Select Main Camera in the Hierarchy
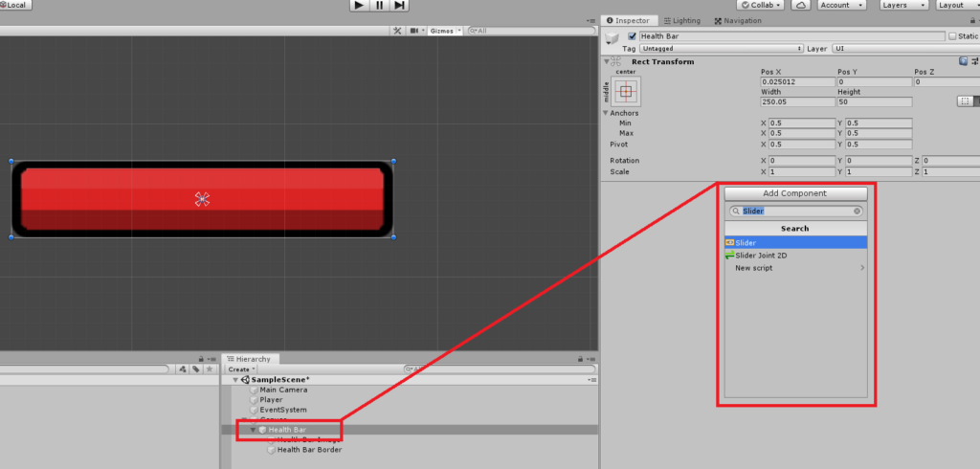Screen dimensions: 980x469 point(283,390)
